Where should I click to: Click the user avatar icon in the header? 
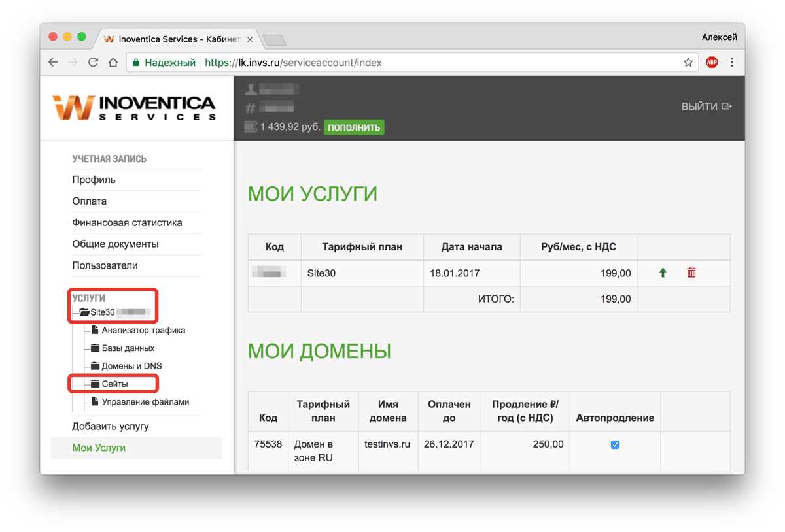click(x=250, y=90)
